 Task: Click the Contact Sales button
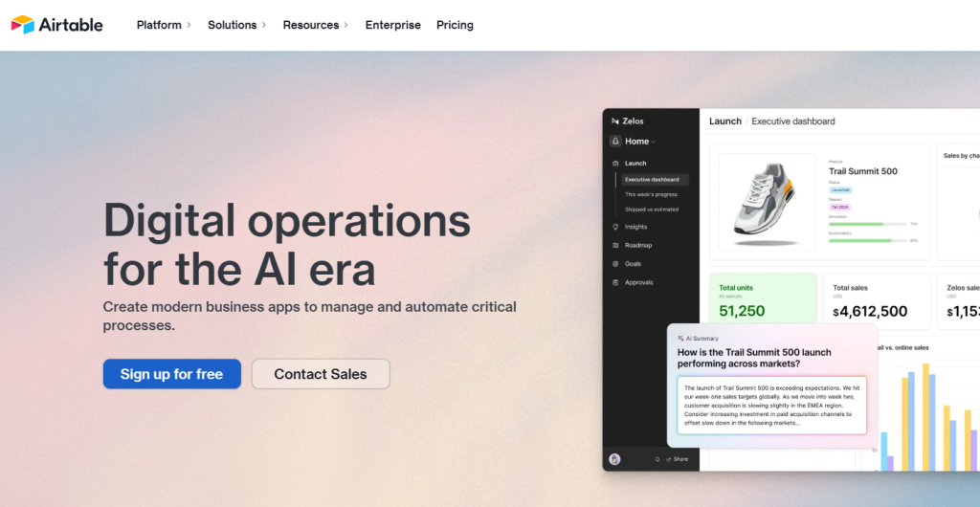coord(321,374)
